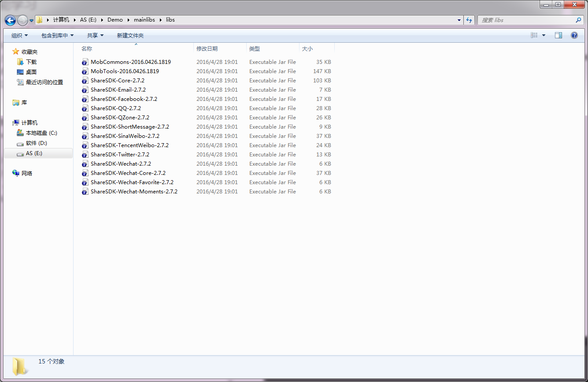Click the ShareSDK-Twitter-2.7.2 jar file icon
This screenshot has height=382, width=588.
tap(85, 155)
